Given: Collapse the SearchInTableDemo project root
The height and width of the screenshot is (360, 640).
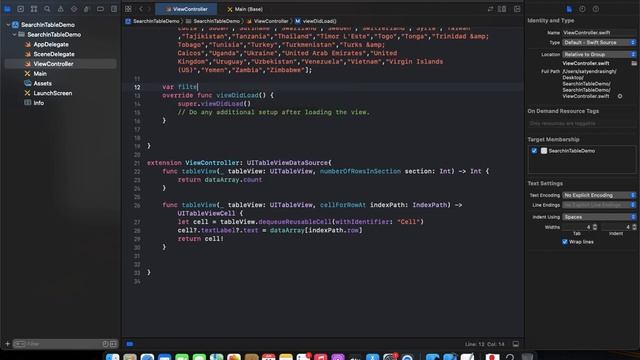Looking at the screenshot, I should pyautogui.click(x=8, y=25).
